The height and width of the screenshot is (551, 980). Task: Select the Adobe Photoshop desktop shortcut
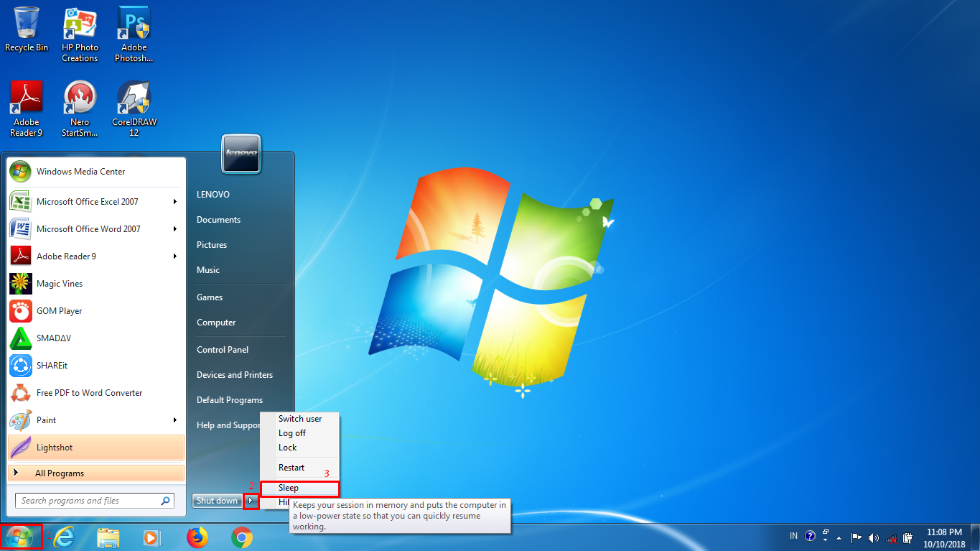[x=134, y=34]
